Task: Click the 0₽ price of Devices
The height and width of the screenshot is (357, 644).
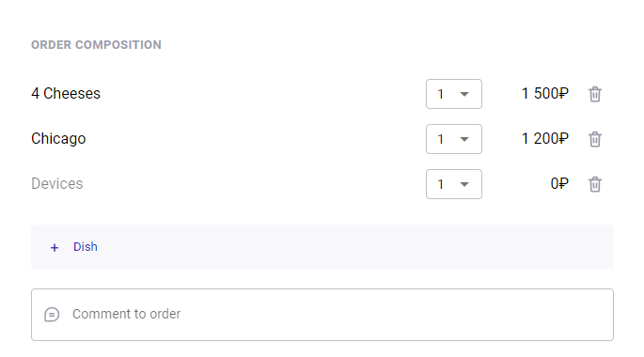Action: 559,184
